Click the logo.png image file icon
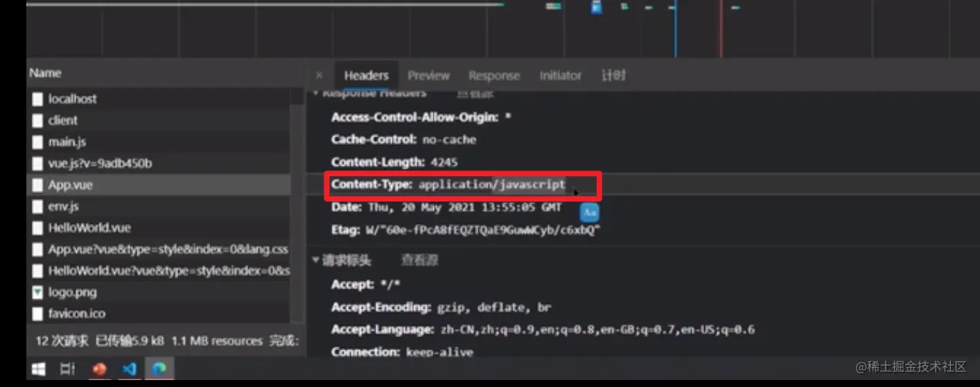980x387 pixels. (x=37, y=293)
